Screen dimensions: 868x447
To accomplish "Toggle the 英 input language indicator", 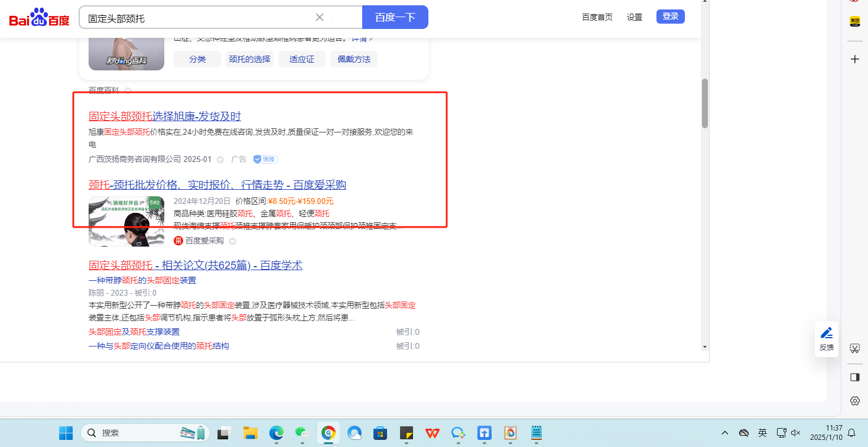I will point(762,433).
